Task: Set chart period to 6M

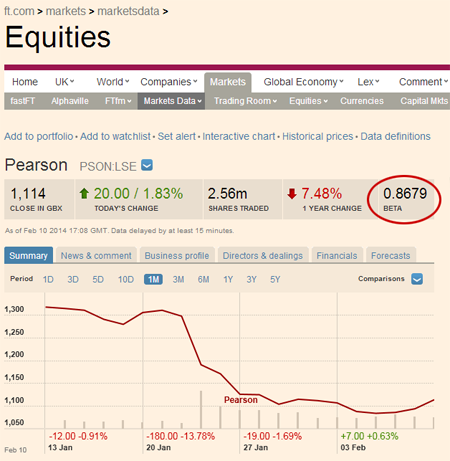Action: coord(203,279)
